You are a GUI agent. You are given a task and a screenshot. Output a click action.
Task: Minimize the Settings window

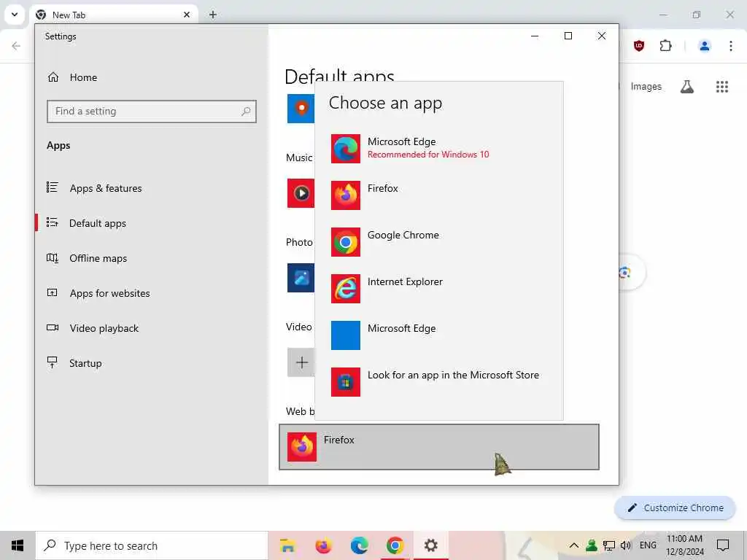click(x=535, y=36)
